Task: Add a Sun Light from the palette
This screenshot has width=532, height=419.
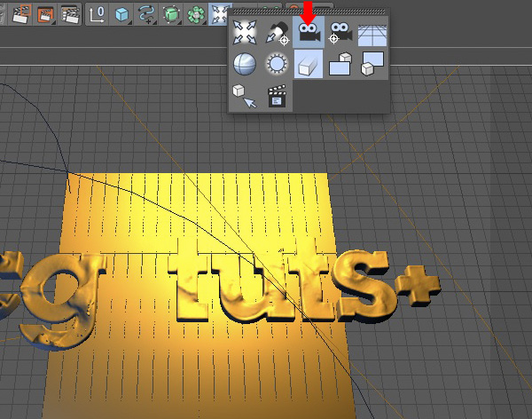Action: (x=277, y=64)
